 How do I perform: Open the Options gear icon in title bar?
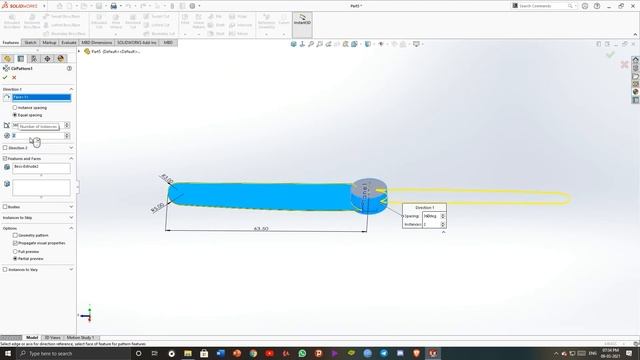click(x=192, y=6)
